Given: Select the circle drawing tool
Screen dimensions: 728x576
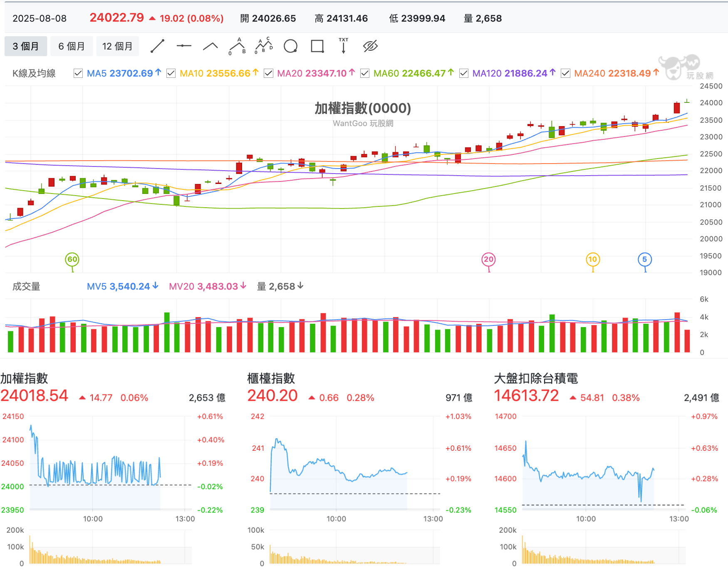Looking at the screenshot, I should point(290,46).
